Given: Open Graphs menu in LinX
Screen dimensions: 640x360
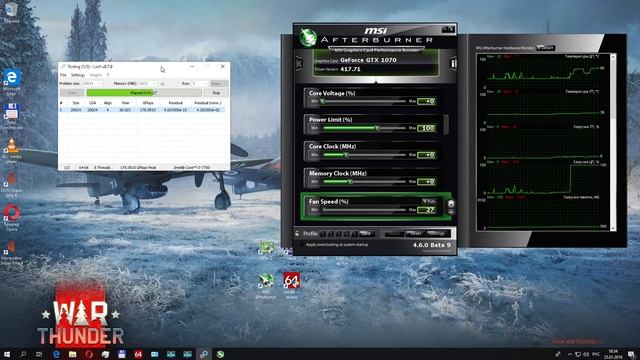Looking at the screenshot, I should click(x=96, y=75).
